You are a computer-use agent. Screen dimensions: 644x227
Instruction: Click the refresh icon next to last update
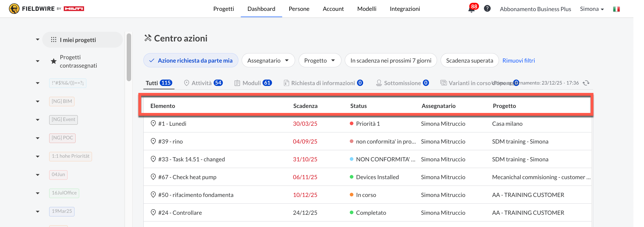tap(586, 83)
